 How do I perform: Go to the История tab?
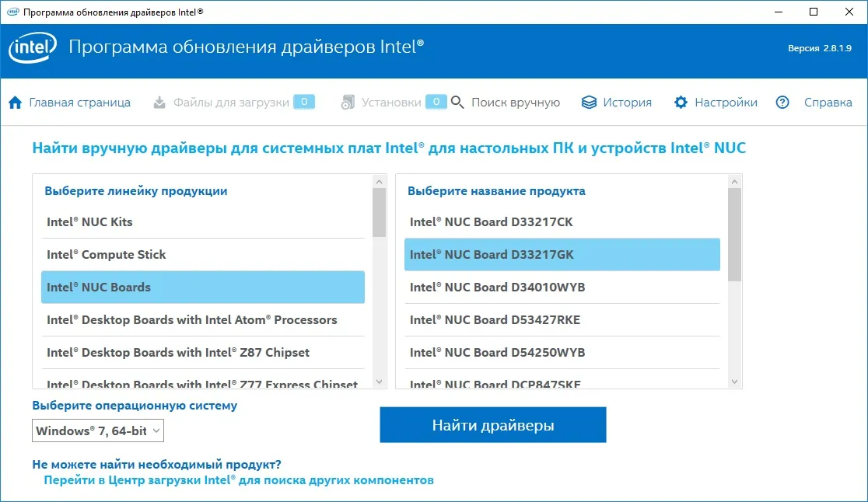pyautogui.click(x=627, y=103)
